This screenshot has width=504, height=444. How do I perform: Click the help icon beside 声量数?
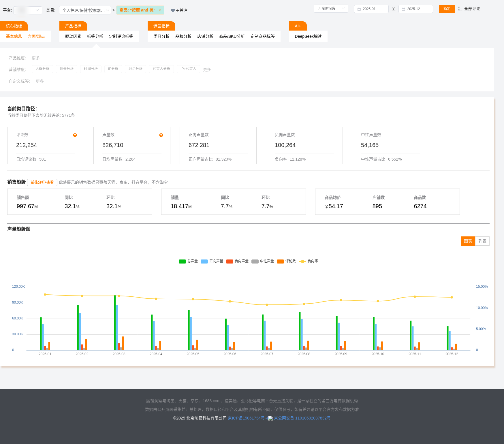[x=161, y=135]
